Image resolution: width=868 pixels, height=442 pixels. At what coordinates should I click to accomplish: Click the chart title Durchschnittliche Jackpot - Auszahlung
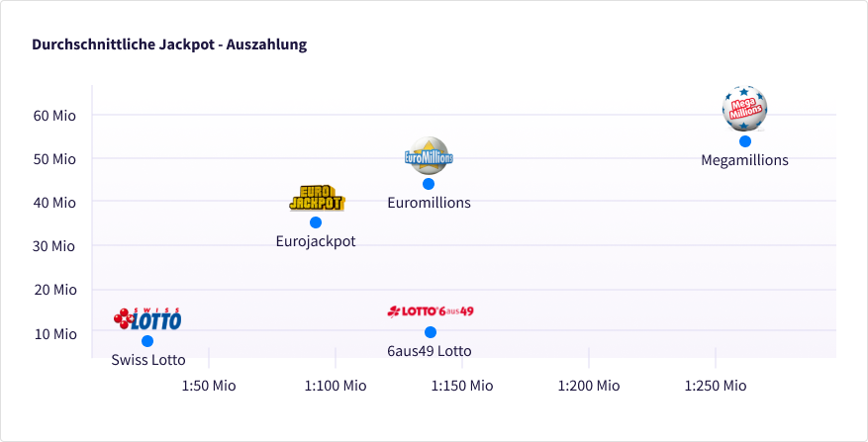[169, 44]
